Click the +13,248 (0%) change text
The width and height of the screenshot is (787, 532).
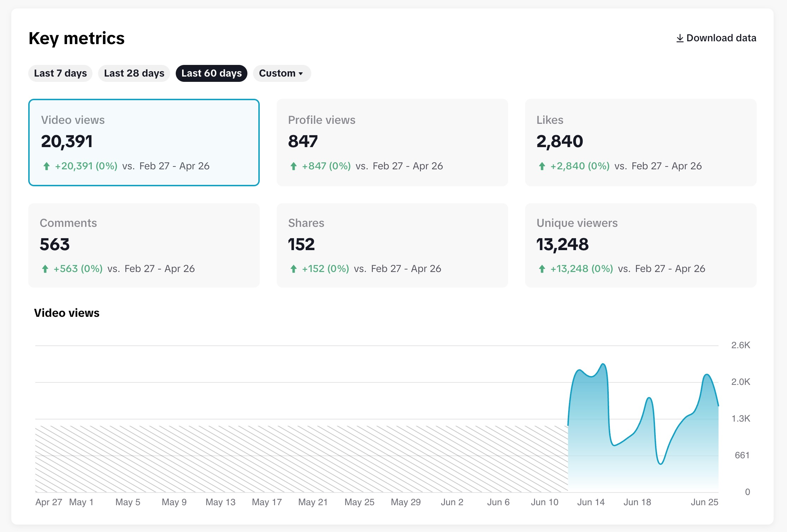pyautogui.click(x=582, y=269)
